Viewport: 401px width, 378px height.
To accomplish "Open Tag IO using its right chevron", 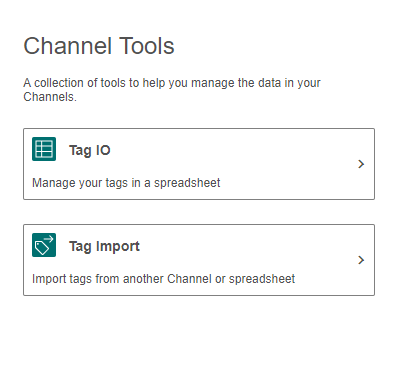I will point(361,164).
